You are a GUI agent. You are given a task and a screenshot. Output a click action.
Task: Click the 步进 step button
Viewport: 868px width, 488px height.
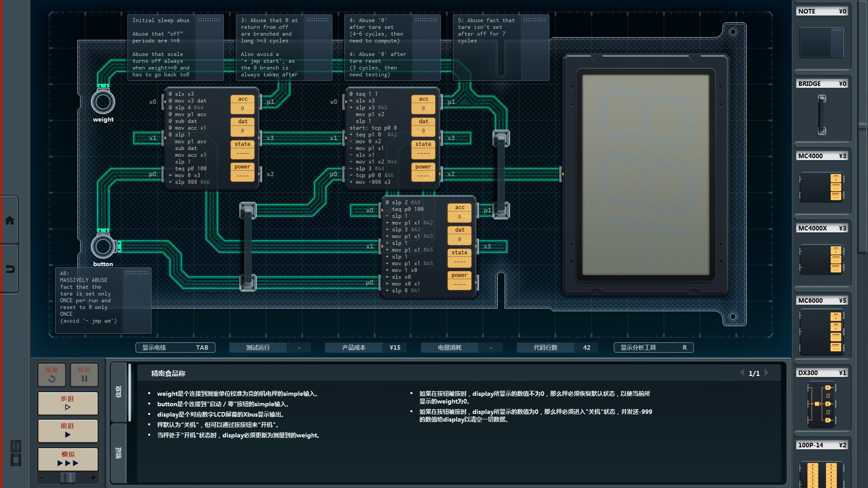[x=68, y=403]
